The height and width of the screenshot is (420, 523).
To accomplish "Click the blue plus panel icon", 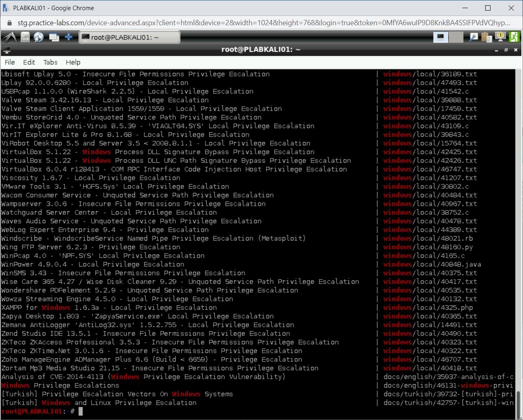I will pos(69,37).
